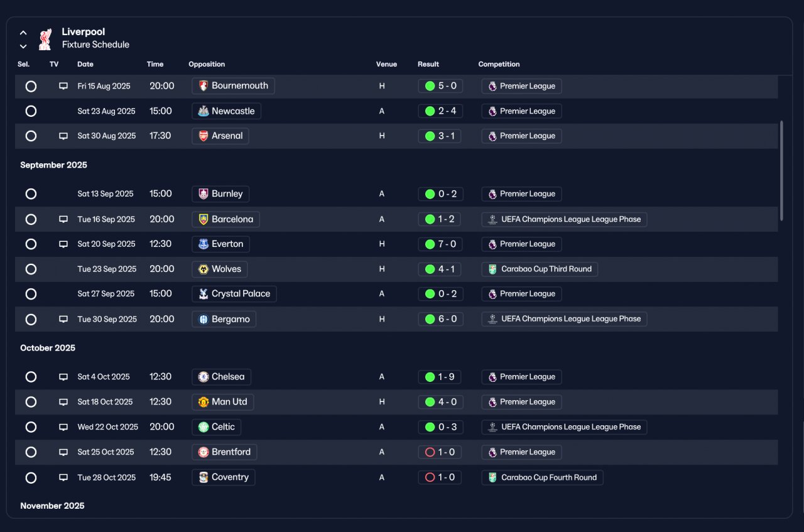This screenshot has height=532, width=804.
Task: Select the Brentford fixture radio button
Action: [x=31, y=452]
